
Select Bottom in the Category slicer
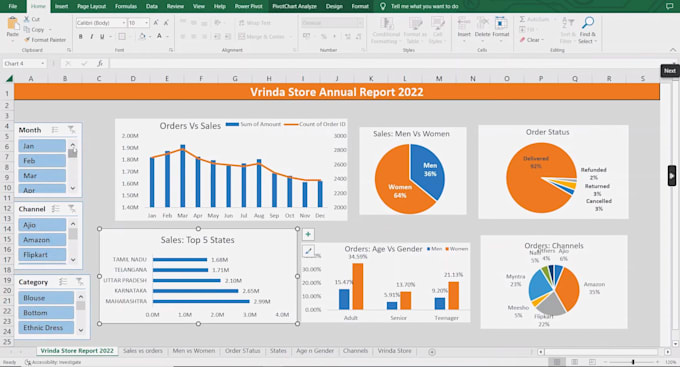[x=46, y=312]
